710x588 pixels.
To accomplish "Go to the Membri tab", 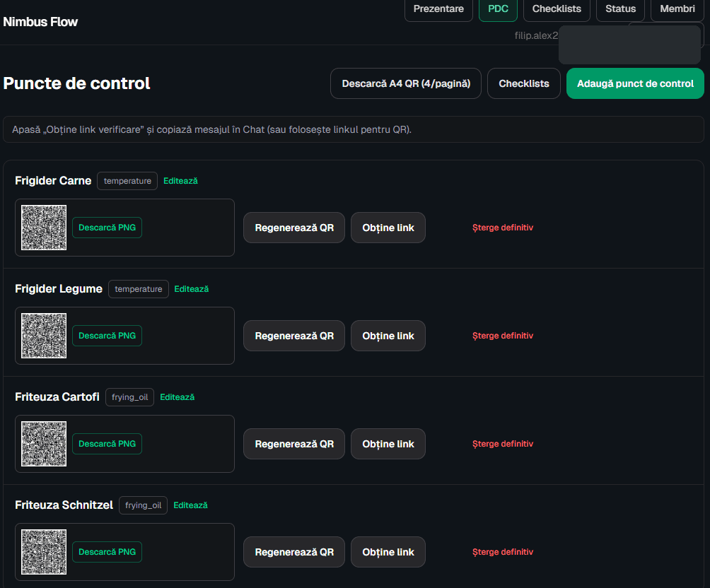I will coord(677,9).
